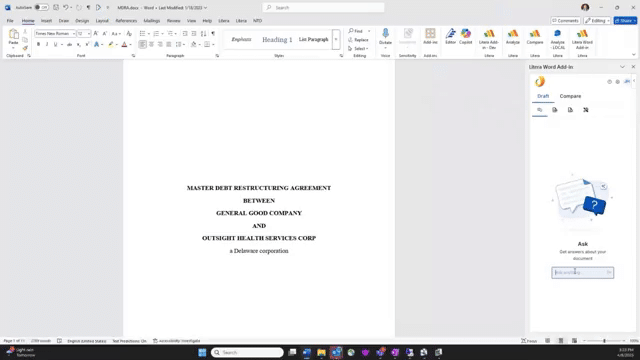Apply strikethrough formatting

69,44
